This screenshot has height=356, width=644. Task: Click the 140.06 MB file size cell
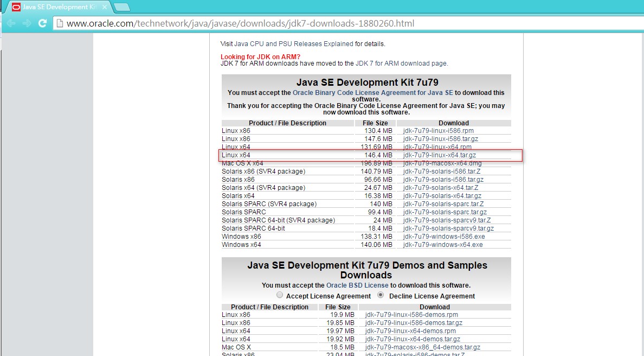[x=375, y=245]
